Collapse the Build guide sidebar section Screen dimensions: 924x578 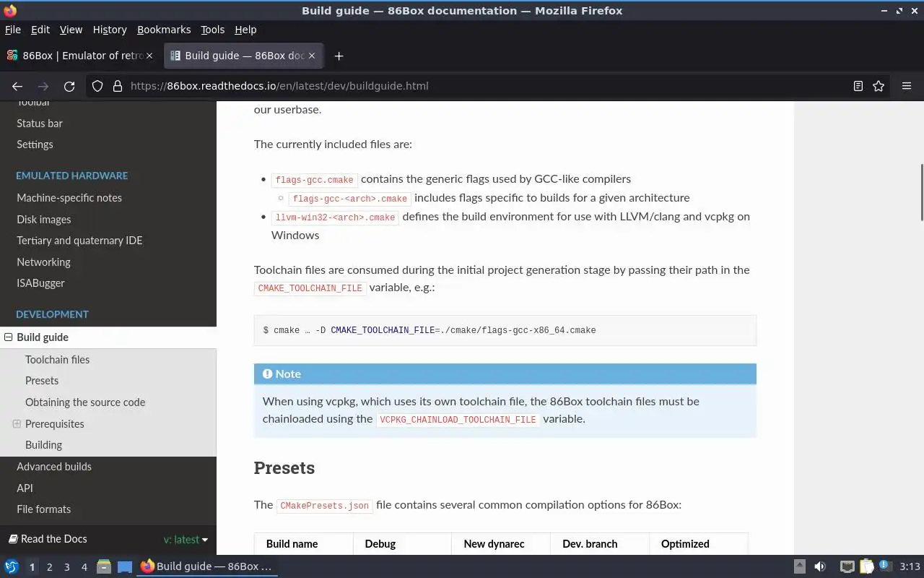tap(9, 337)
